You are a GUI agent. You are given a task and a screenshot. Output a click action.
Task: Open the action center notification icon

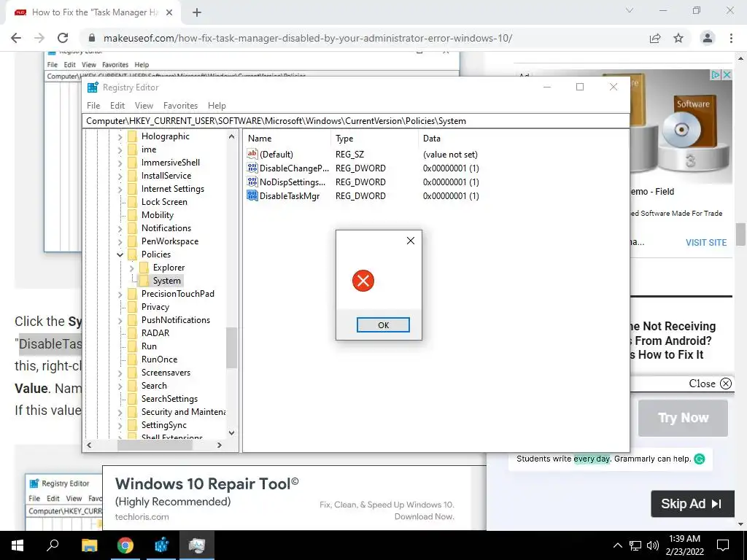click(723, 545)
